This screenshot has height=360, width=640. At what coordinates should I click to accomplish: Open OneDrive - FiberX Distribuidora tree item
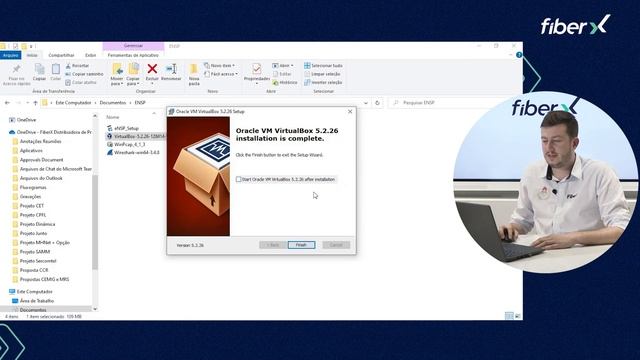pos(50,132)
